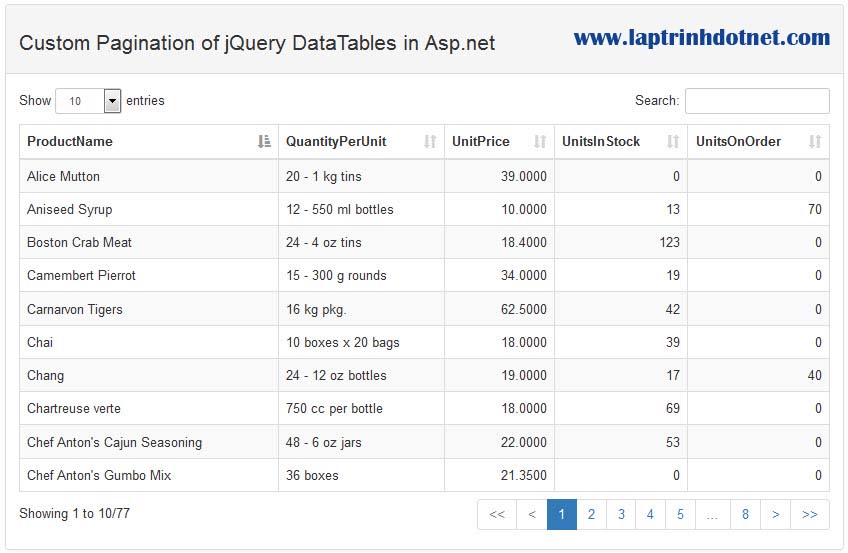Select page 5 in pagination
Screen dimensions: 848x553
coord(680,514)
